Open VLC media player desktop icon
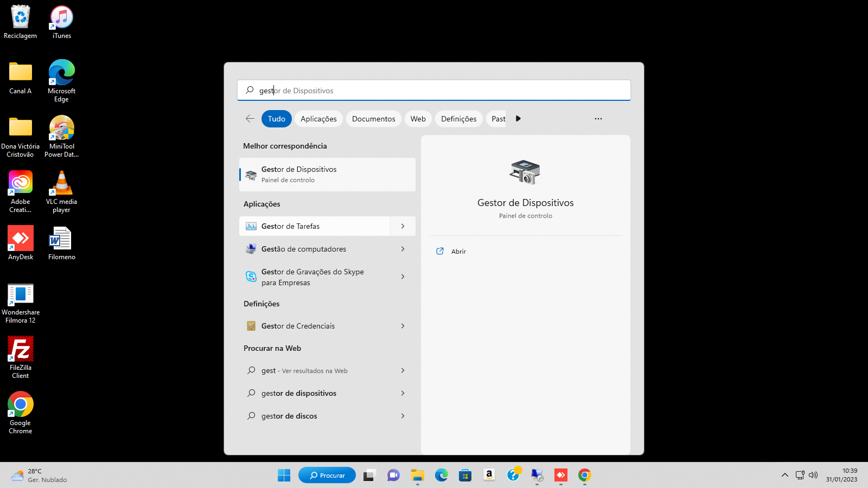Image resolution: width=868 pixels, height=488 pixels. click(61, 191)
